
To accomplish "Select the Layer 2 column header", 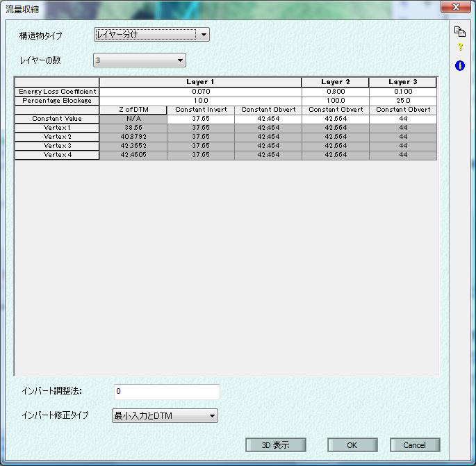I will tap(336, 82).
